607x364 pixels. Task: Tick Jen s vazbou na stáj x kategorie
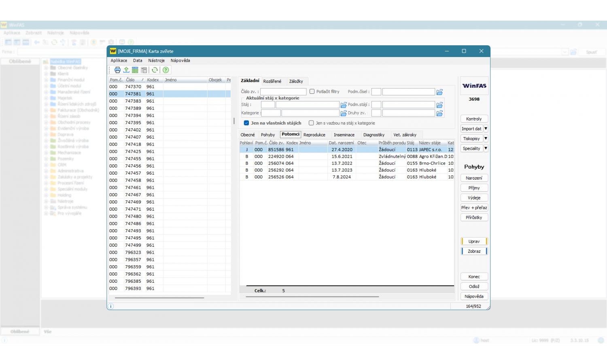pos(311,123)
